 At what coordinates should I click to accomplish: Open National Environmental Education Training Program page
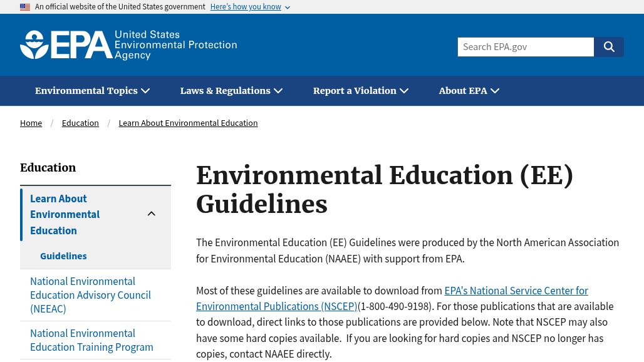click(x=91, y=340)
